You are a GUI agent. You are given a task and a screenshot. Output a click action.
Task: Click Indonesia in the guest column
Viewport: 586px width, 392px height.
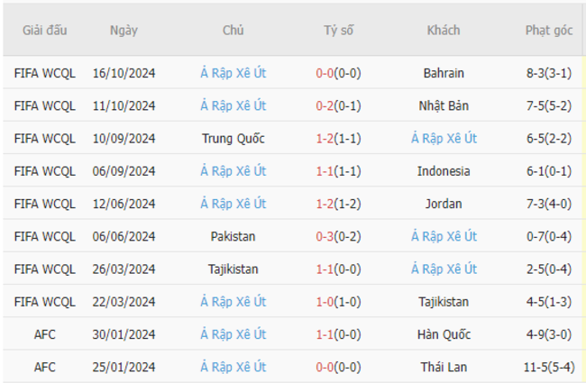pyautogui.click(x=444, y=171)
